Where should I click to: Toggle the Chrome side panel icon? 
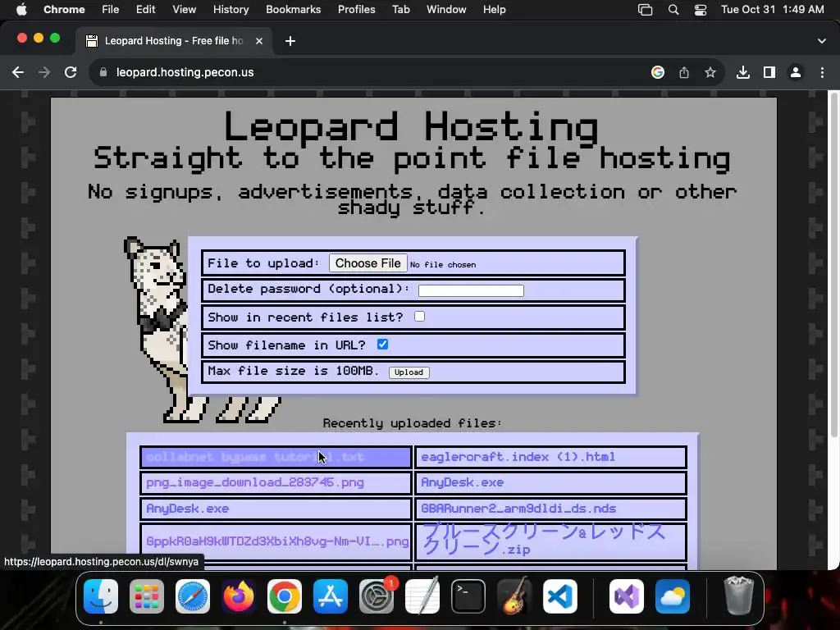[x=769, y=72]
